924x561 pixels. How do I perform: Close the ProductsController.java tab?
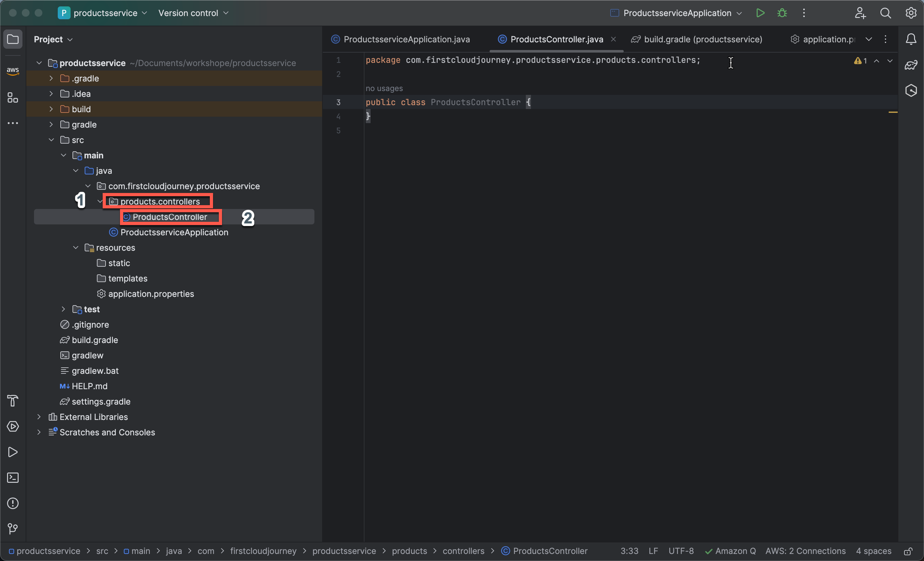tap(613, 39)
